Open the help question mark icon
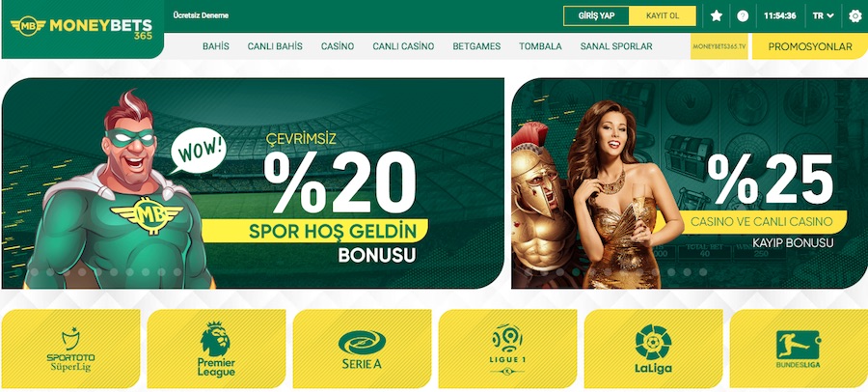Image resolution: width=868 pixels, height=392 pixels. tap(743, 15)
